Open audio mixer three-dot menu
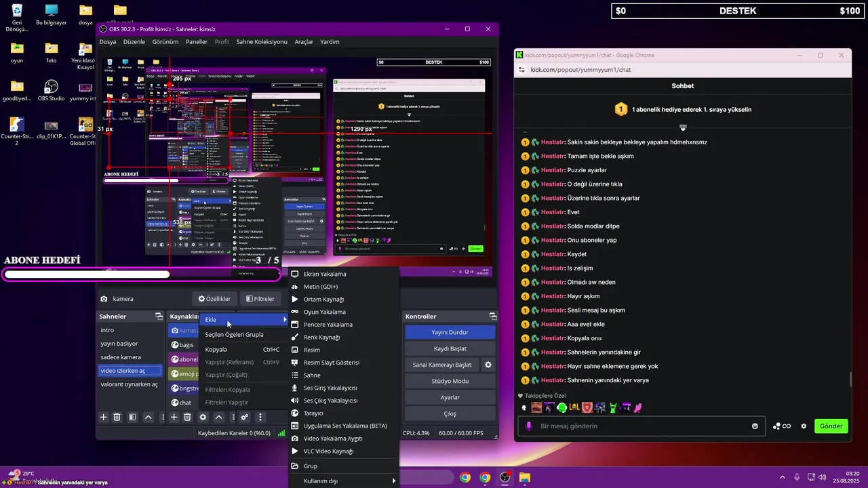The width and height of the screenshot is (868, 488). (260, 418)
